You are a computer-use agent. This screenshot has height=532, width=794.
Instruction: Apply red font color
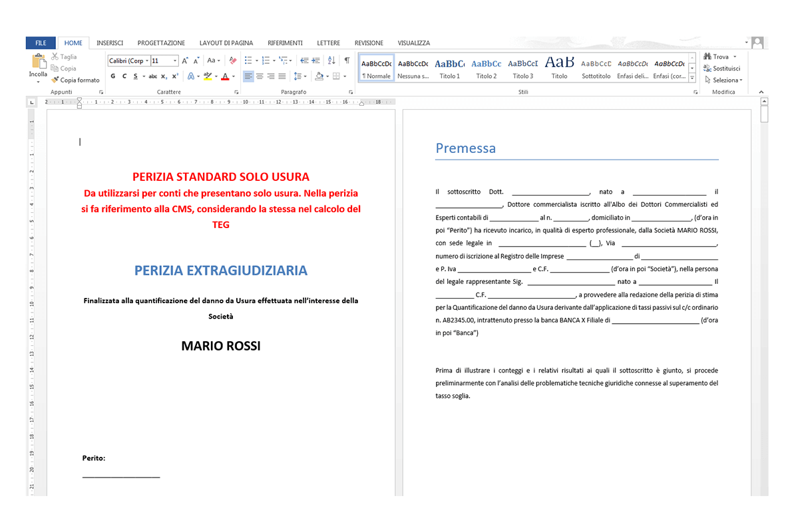click(226, 76)
